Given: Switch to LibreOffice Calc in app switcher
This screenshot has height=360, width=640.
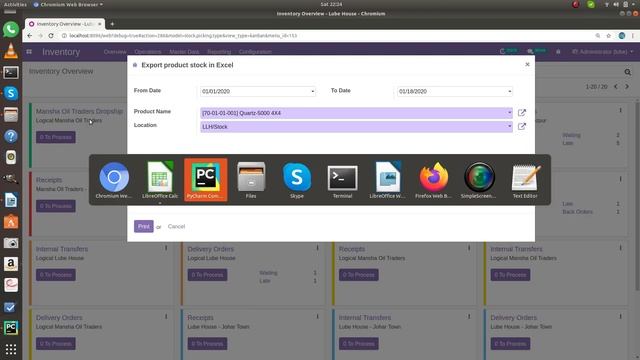Looking at the screenshot, I should click(x=160, y=180).
